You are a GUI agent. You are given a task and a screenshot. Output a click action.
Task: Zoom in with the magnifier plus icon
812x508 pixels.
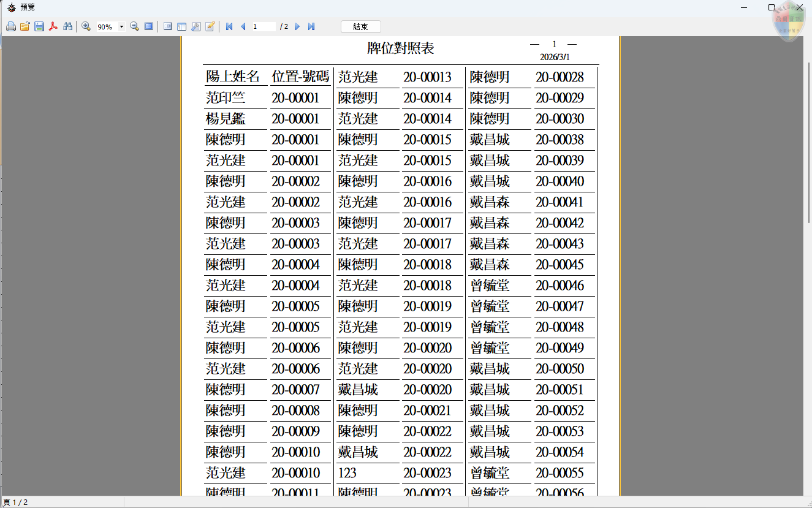point(86,26)
